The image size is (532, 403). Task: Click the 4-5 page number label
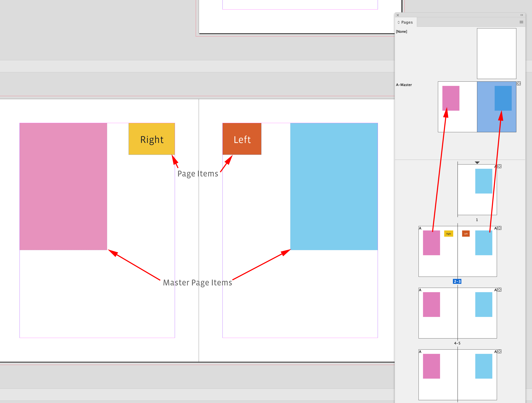pyautogui.click(x=457, y=343)
